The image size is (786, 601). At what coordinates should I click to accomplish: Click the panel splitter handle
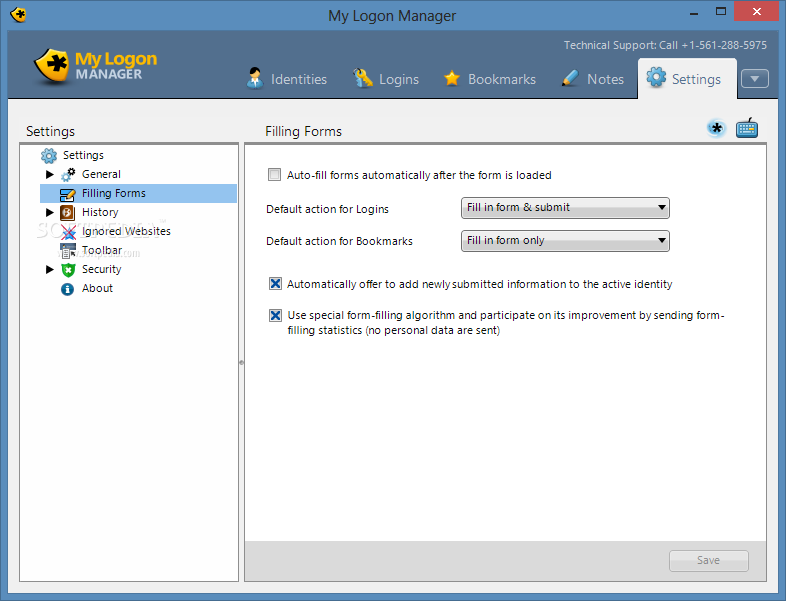pyautogui.click(x=241, y=362)
